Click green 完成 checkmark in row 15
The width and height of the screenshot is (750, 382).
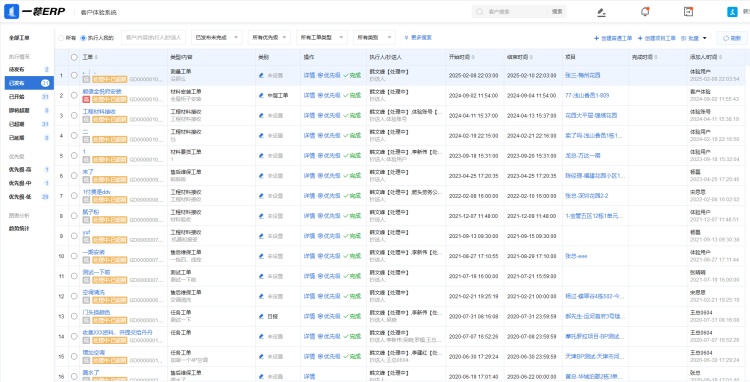tap(352, 357)
